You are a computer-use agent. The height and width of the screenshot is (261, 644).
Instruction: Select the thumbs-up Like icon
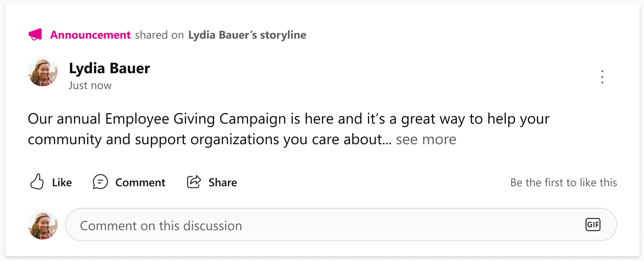[37, 182]
